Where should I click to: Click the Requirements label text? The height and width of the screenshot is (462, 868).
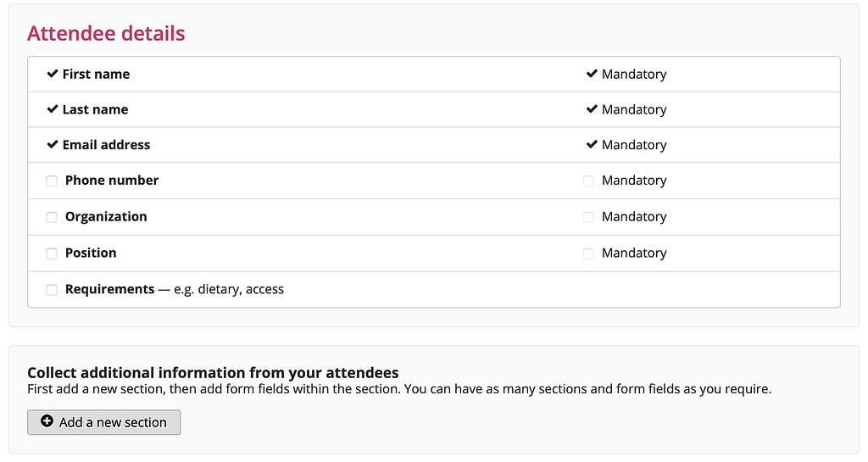click(110, 290)
